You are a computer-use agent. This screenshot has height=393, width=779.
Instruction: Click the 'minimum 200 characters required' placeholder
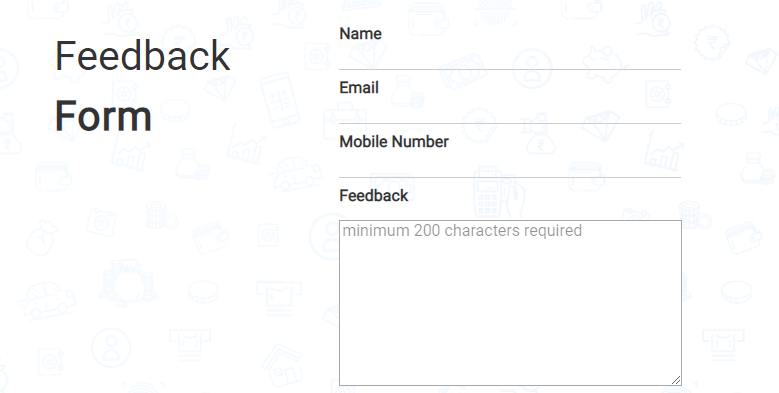(462, 231)
